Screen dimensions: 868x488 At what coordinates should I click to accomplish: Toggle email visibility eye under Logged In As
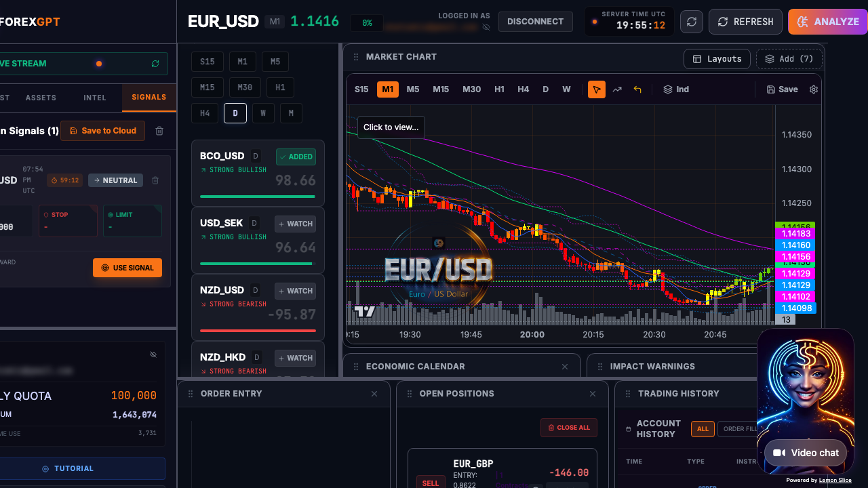coord(486,28)
